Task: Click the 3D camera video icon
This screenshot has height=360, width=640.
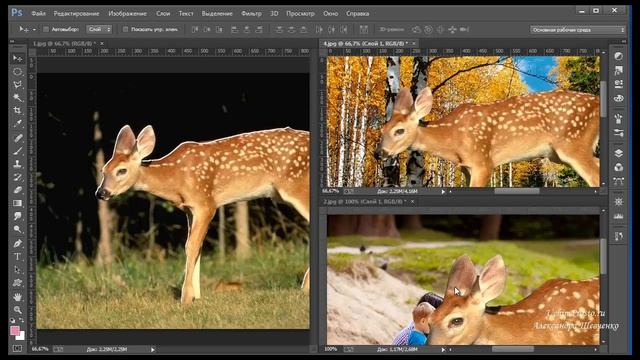Action: point(464,29)
